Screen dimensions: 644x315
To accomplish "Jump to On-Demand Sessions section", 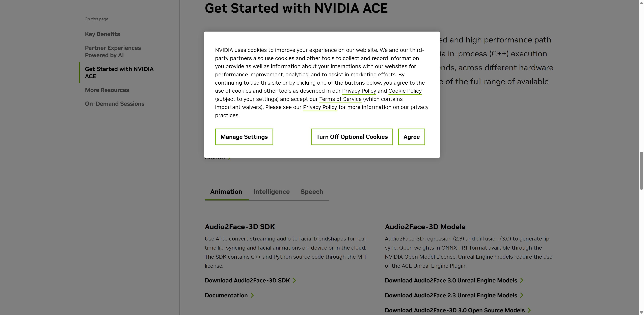I will coord(115,104).
